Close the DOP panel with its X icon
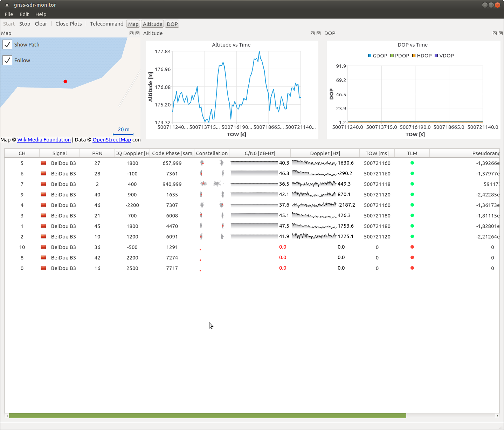Screen dimensions: 504x430 [x=500, y=33]
